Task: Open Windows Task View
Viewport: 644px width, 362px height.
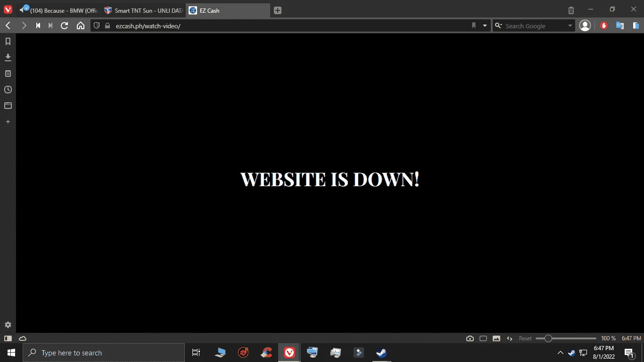Action: 196,353
